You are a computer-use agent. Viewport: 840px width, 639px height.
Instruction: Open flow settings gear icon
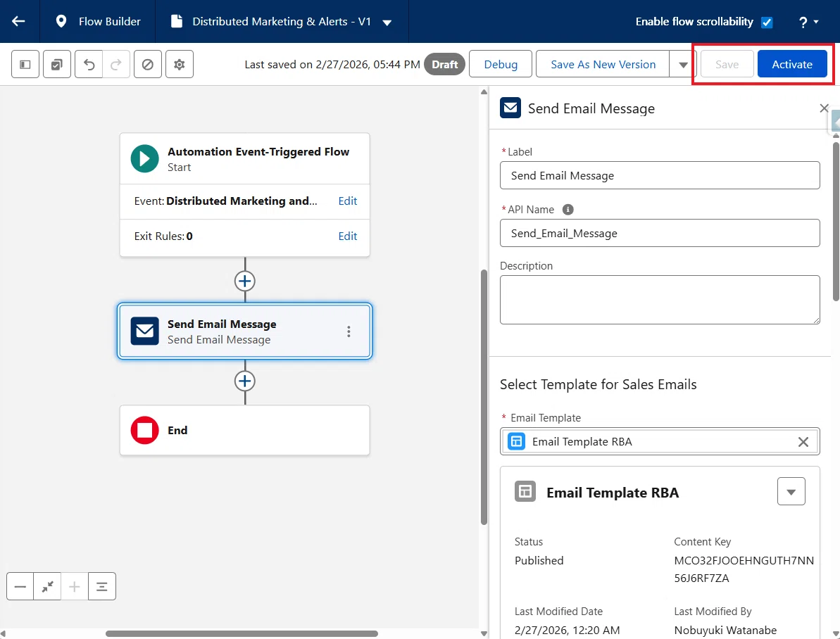point(180,64)
